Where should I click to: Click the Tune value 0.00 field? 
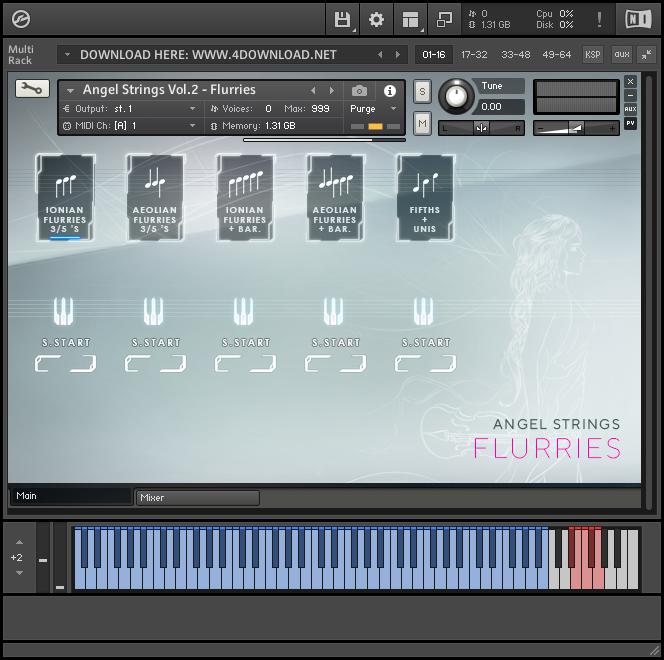click(x=500, y=107)
